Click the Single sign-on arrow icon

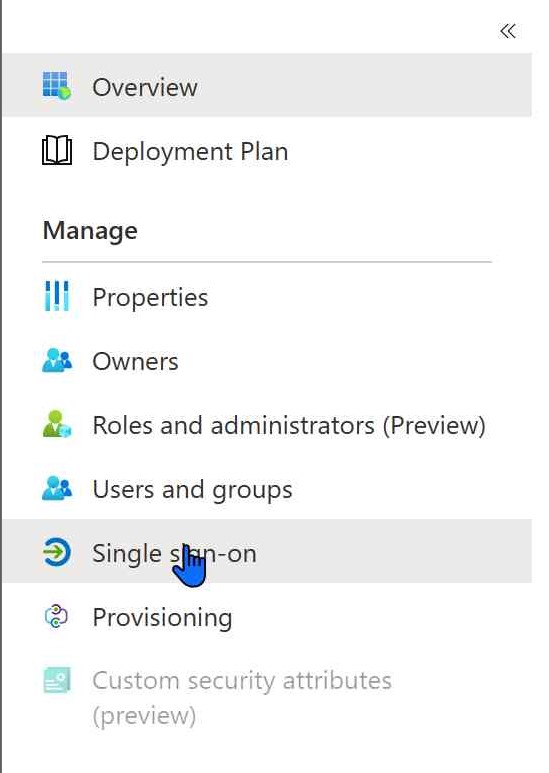(57, 552)
